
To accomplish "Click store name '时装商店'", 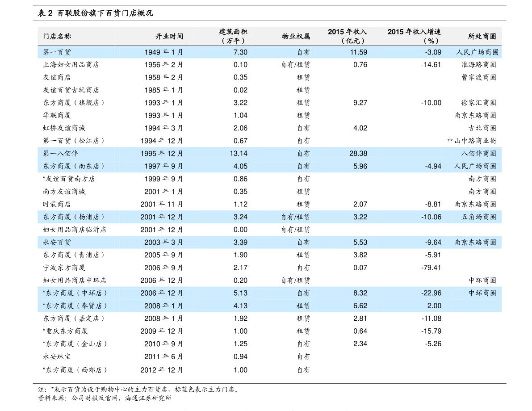I will (57, 204).
